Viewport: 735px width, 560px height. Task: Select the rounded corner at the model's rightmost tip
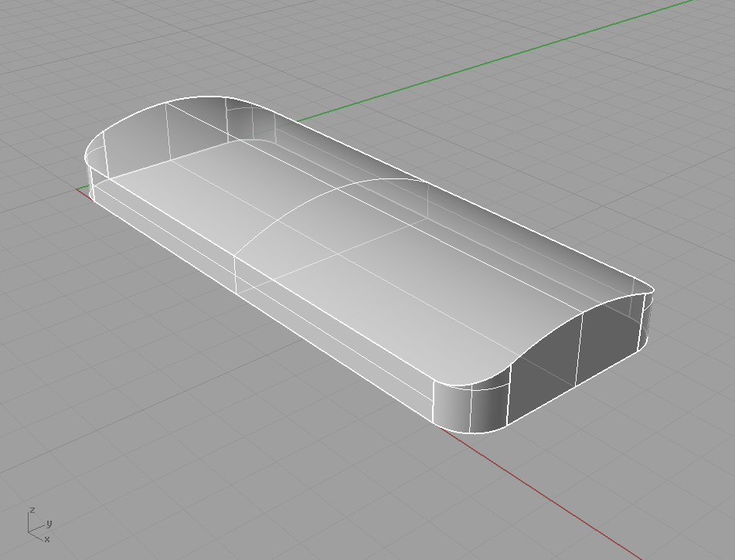tap(646, 317)
